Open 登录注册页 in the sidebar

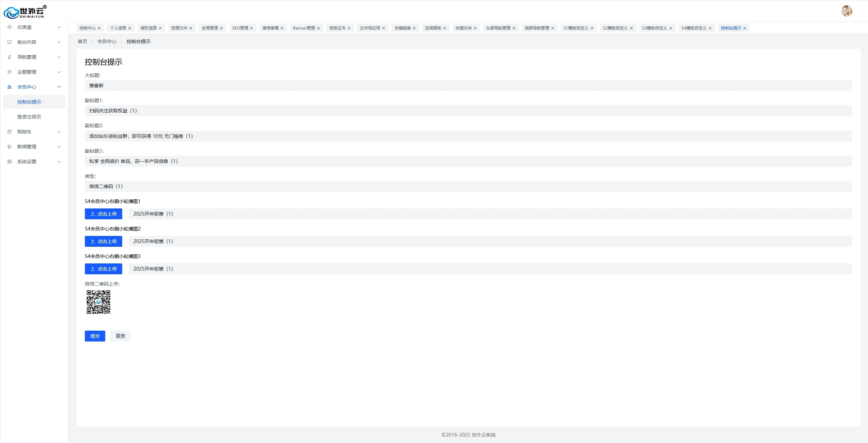click(29, 117)
